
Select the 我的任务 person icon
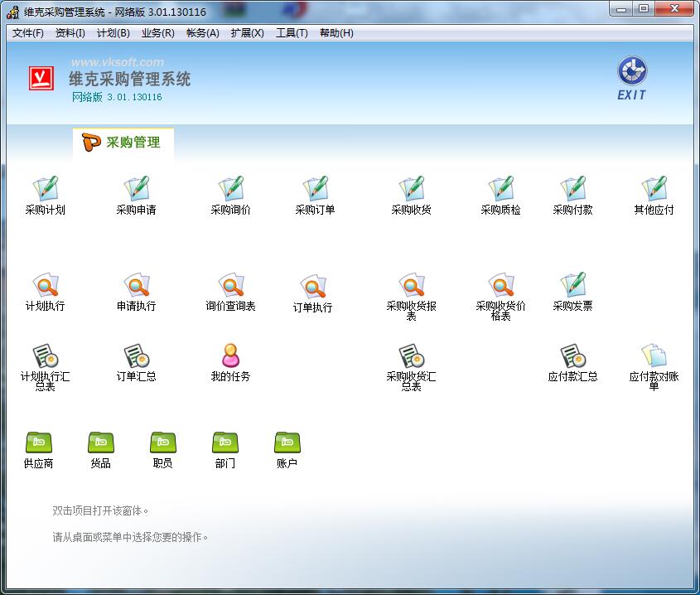tap(231, 356)
